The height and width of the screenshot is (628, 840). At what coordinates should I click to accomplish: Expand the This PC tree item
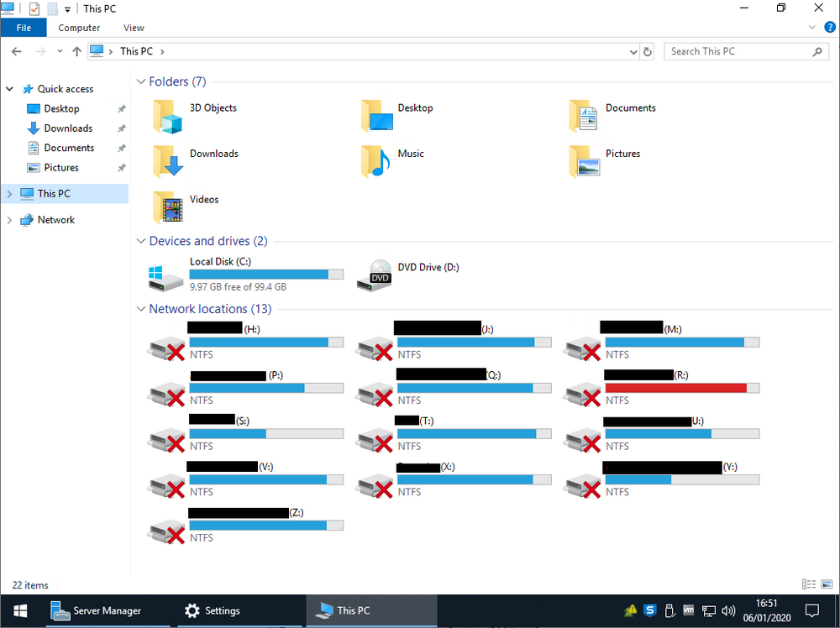pos(8,192)
